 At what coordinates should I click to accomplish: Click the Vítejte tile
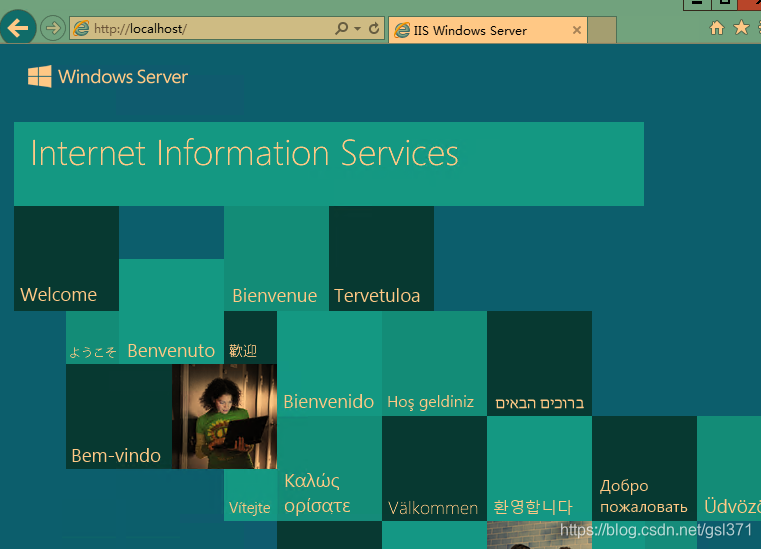click(x=250, y=495)
